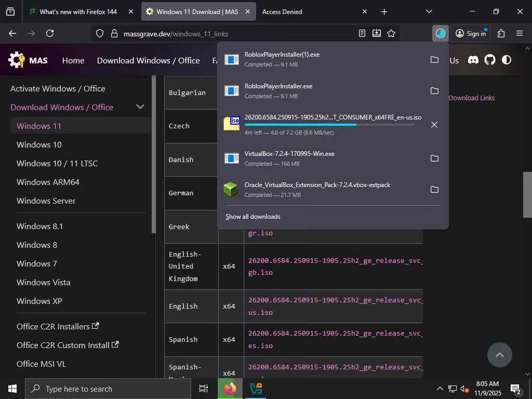Open Download Windows / Office navbar item
Screen dimensions: 532x399
[148, 60]
